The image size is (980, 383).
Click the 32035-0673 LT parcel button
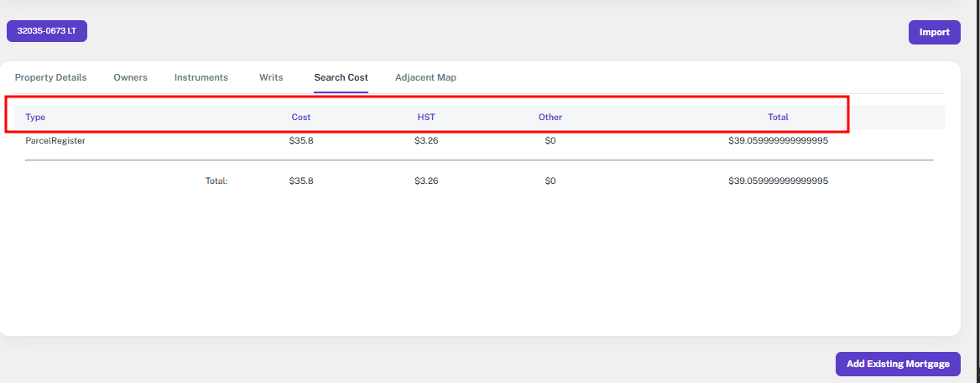coord(47,31)
